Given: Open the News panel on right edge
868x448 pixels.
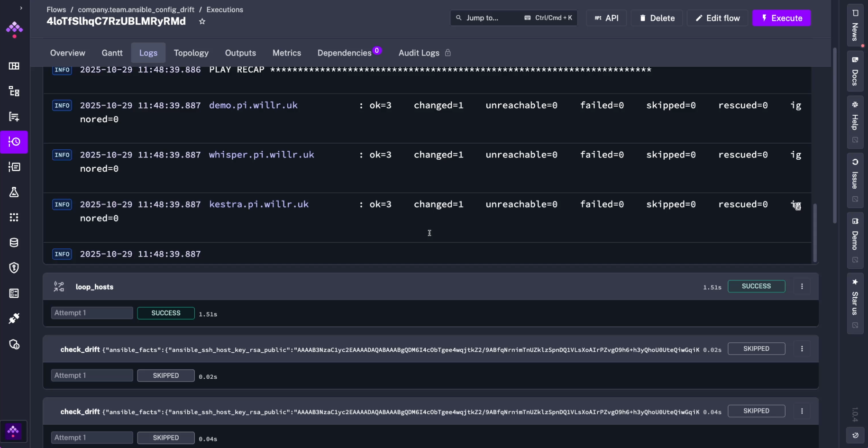Looking at the screenshot, I should click(x=855, y=25).
